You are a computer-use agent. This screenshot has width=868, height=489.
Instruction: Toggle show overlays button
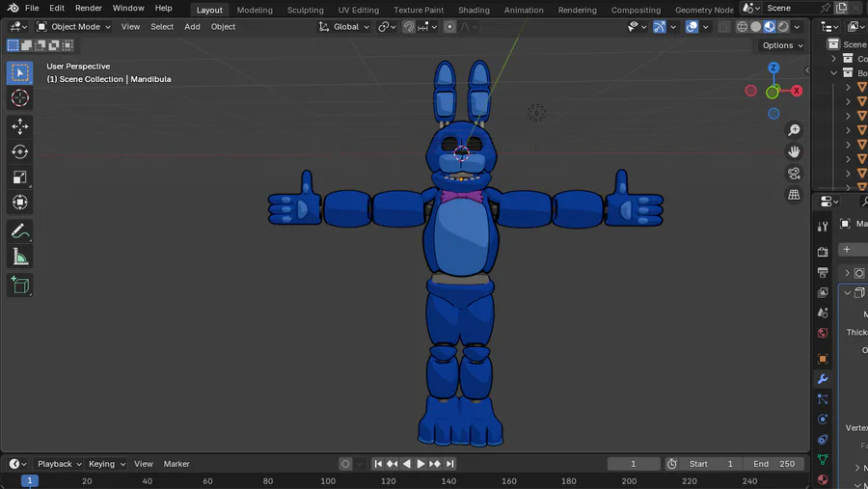coord(692,27)
